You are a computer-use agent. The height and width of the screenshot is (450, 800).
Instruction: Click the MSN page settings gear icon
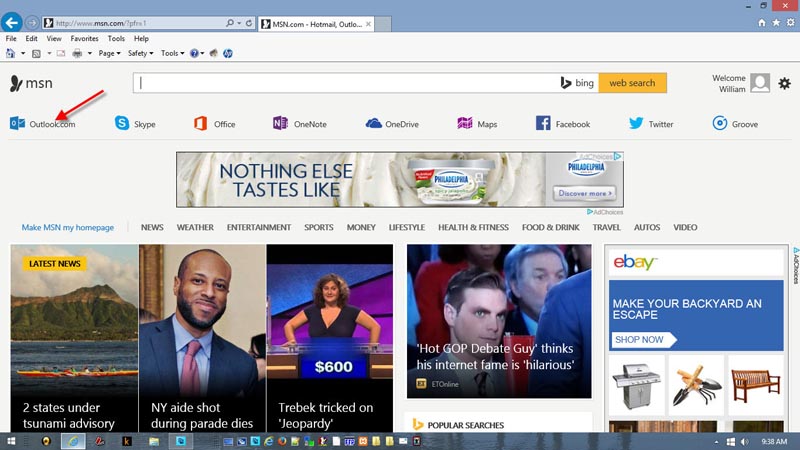pos(785,83)
